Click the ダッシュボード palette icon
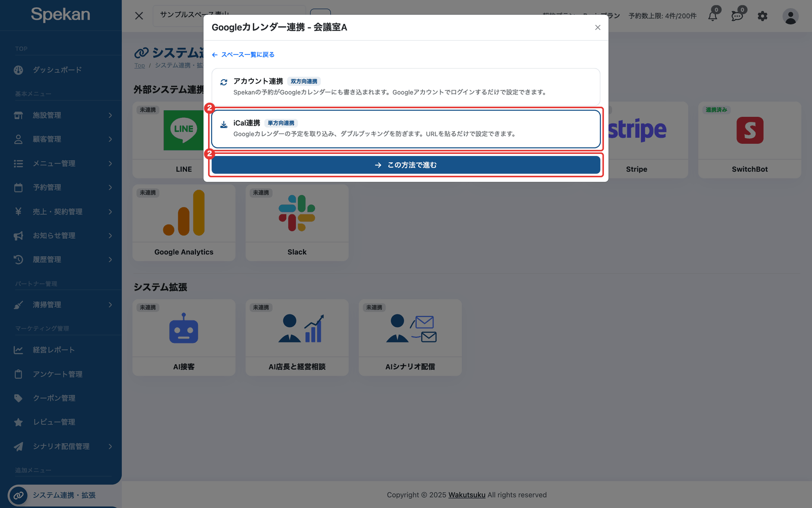 coord(18,70)
